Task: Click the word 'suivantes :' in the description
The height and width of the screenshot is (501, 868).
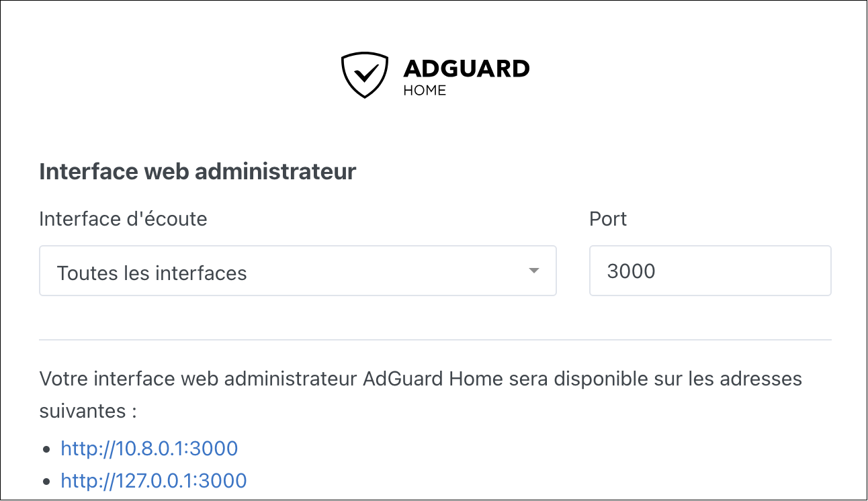Action: click(88, 410)
